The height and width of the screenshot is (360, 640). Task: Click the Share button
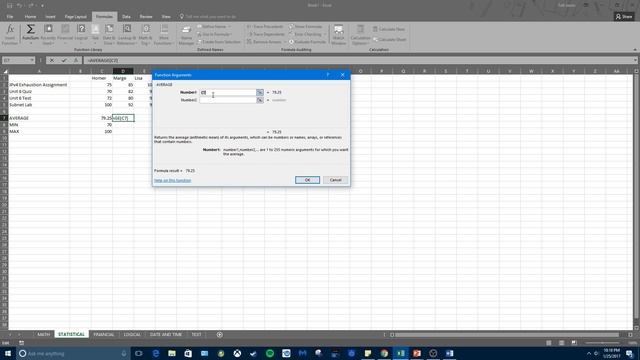click(x=624, y=16)
